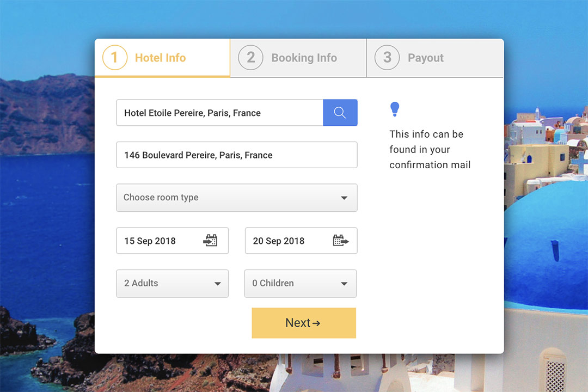Click the hotel name search field
This screenshot has height=392, width=588.
pos(219,113)
